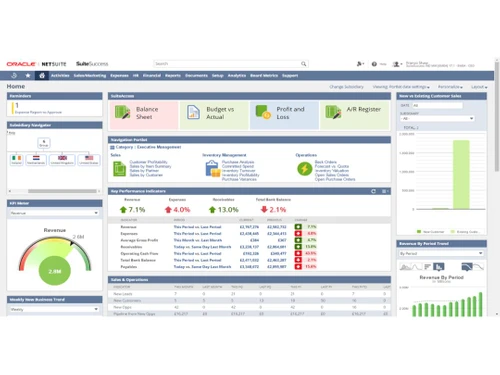Click the Category grid icon in Navigation Portlet
The image size is (500, 375).
(112, 147)
